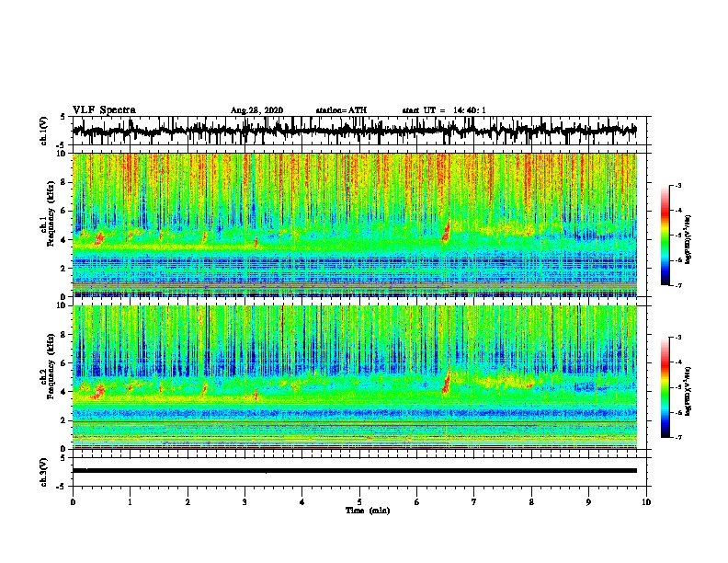Click ch.2 frequency axis "8" kHz tick label
728x563 pixels.
(64, 335)
